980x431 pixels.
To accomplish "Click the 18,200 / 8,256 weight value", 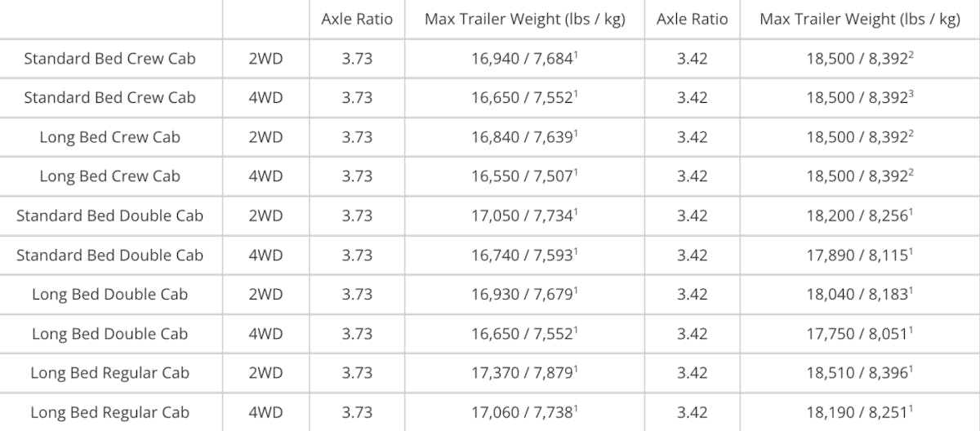I will coord(859,215).
